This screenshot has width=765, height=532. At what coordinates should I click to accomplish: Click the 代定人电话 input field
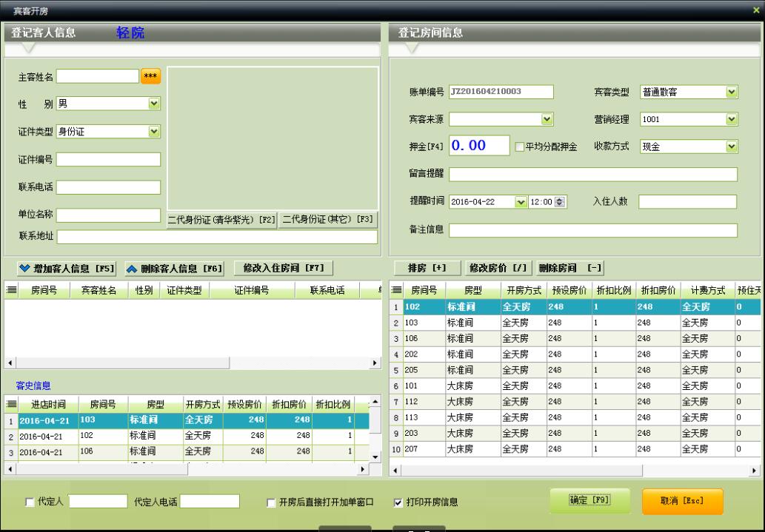coord(210,501)
